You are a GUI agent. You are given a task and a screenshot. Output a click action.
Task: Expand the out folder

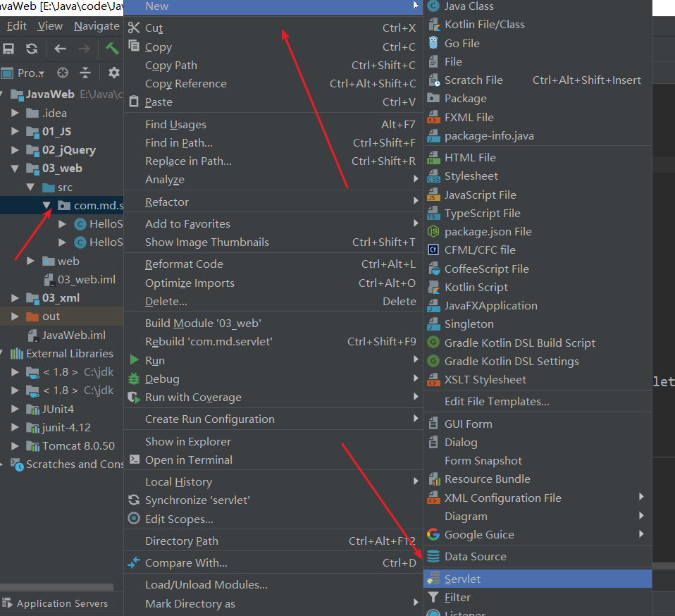tap(15, 316)
